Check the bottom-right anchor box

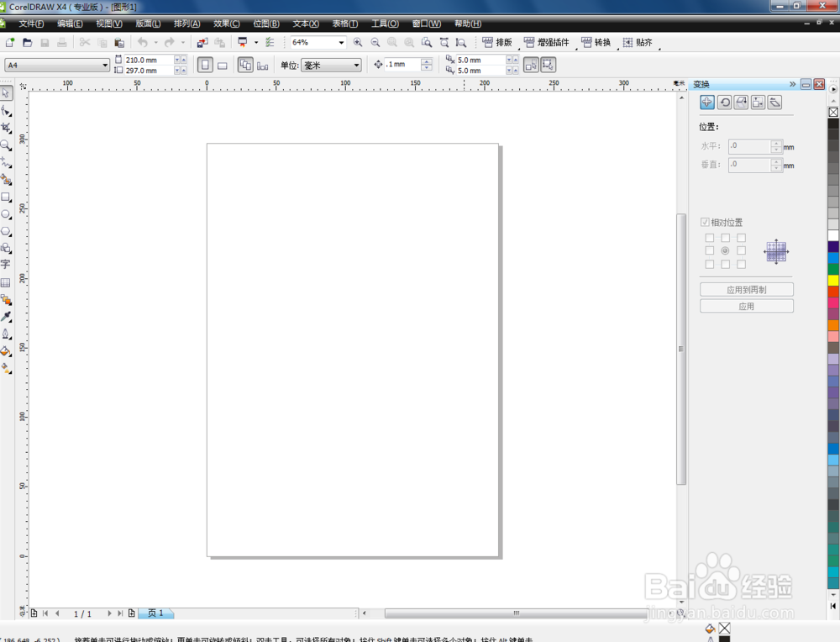click(741, 264)
